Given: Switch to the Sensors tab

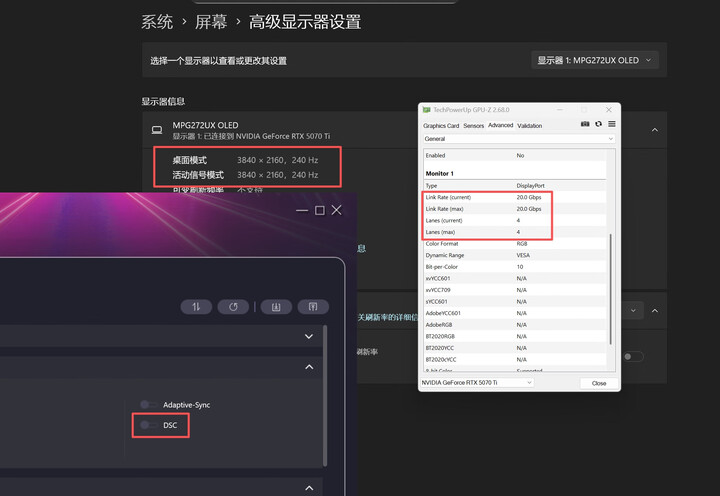Looking at the screenshot, I should 473,126.
